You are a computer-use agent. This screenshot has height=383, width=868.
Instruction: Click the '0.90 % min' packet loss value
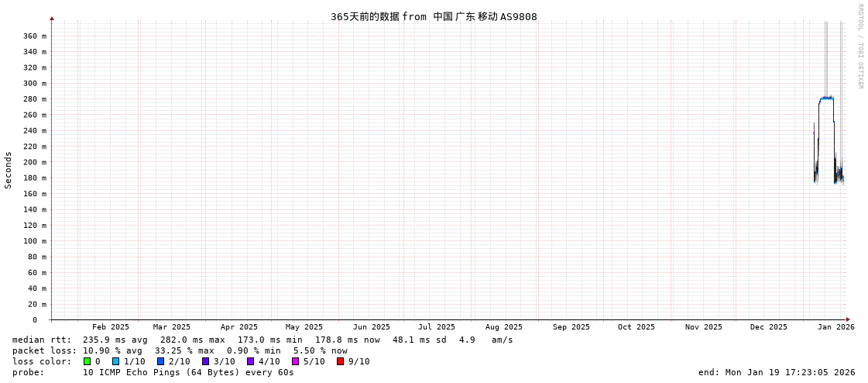(x=256, y=351)
